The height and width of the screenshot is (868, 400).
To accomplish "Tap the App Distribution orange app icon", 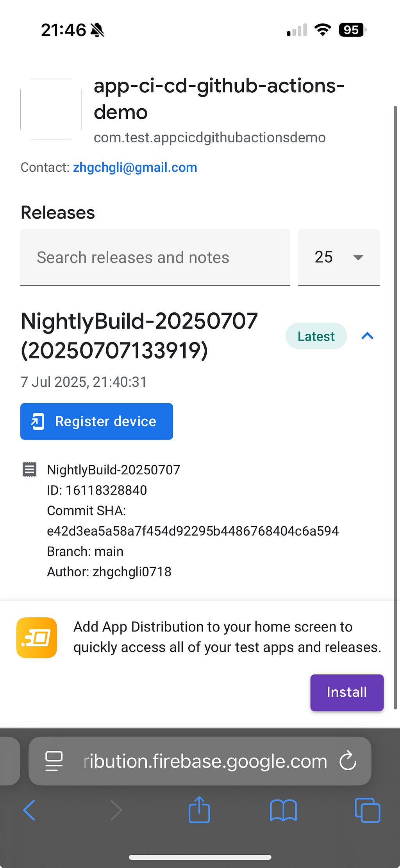I will point(37,637).
